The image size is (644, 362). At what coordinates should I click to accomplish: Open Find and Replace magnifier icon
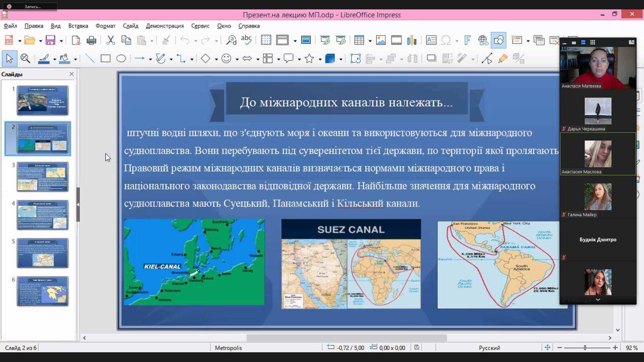[x=231, y=40]
